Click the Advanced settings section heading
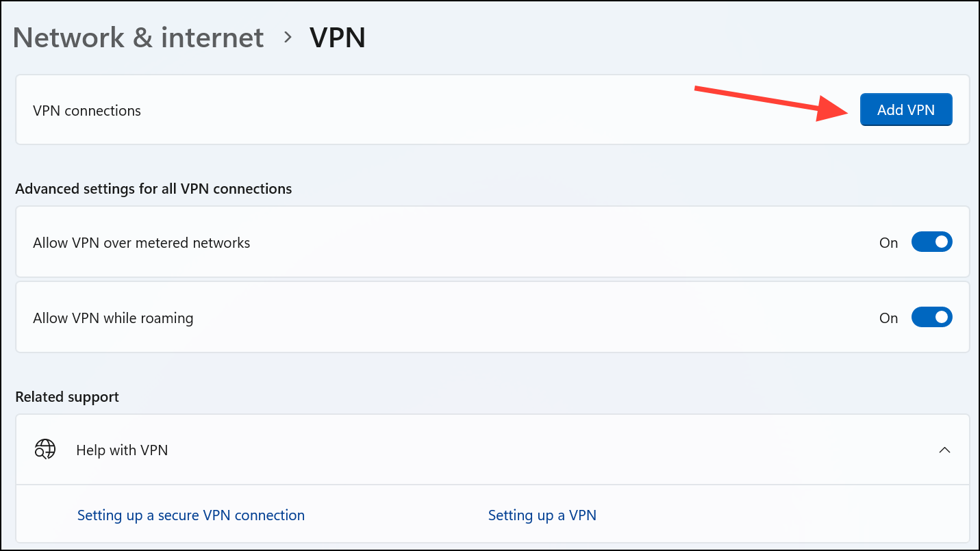980x551 pixels. (x=153, y=188)
